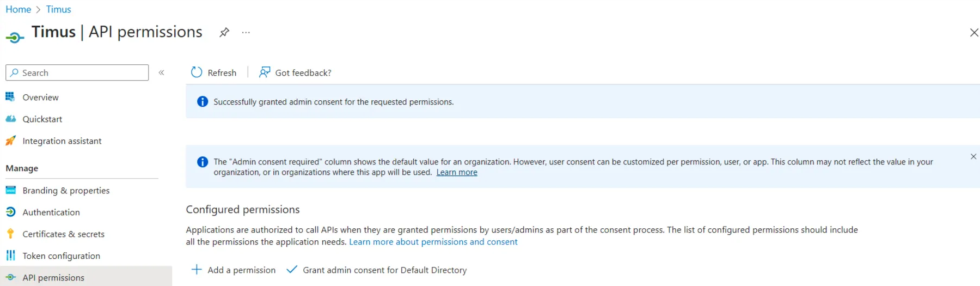Click the Integration assistant rocket icon
The image size is (980, 286).
(10, 141)
